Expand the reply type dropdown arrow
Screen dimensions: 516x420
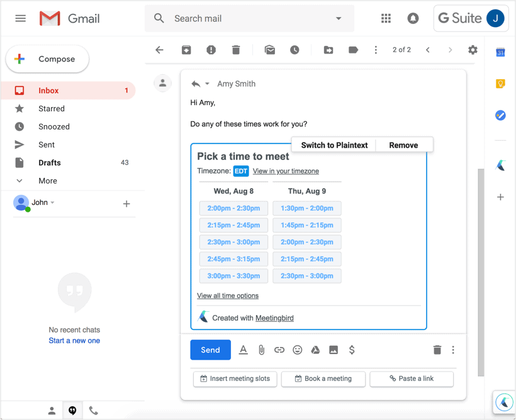pyautogui.click(x=207, y=84)
